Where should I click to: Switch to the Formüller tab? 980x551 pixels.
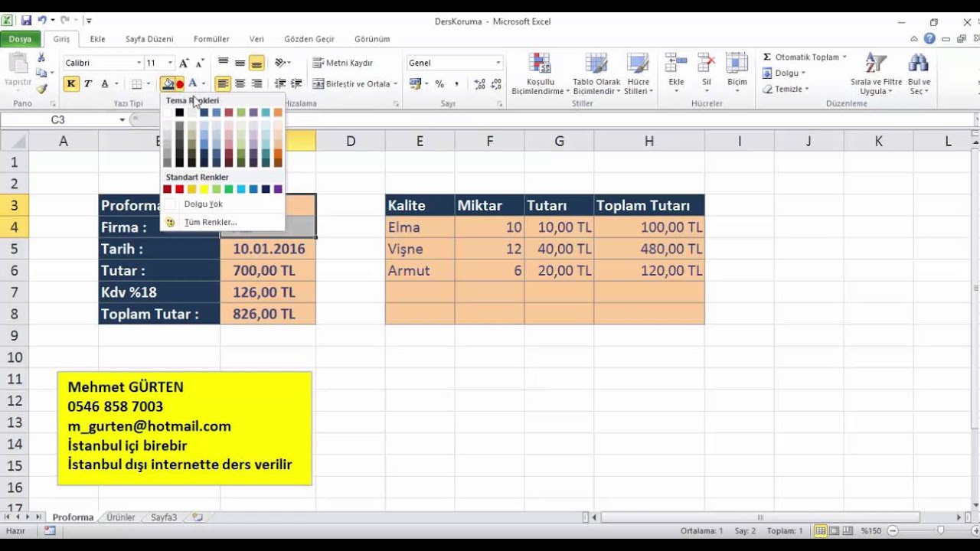tap(211, 39)
